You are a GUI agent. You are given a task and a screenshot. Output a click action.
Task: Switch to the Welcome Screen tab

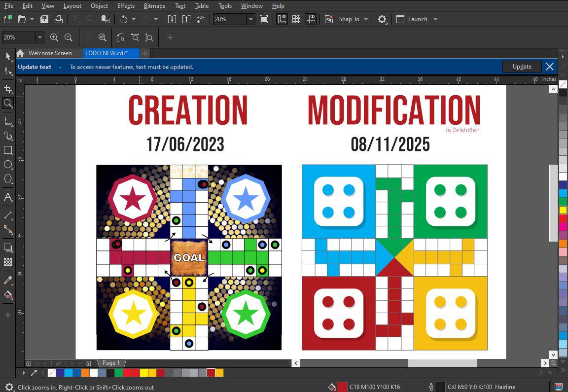click(x=50, y=53)
